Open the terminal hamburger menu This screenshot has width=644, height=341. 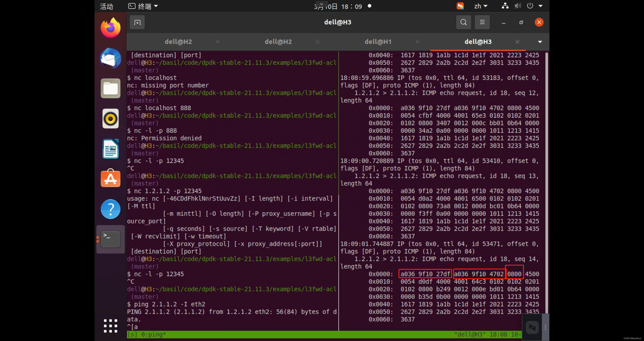(482, 22)
